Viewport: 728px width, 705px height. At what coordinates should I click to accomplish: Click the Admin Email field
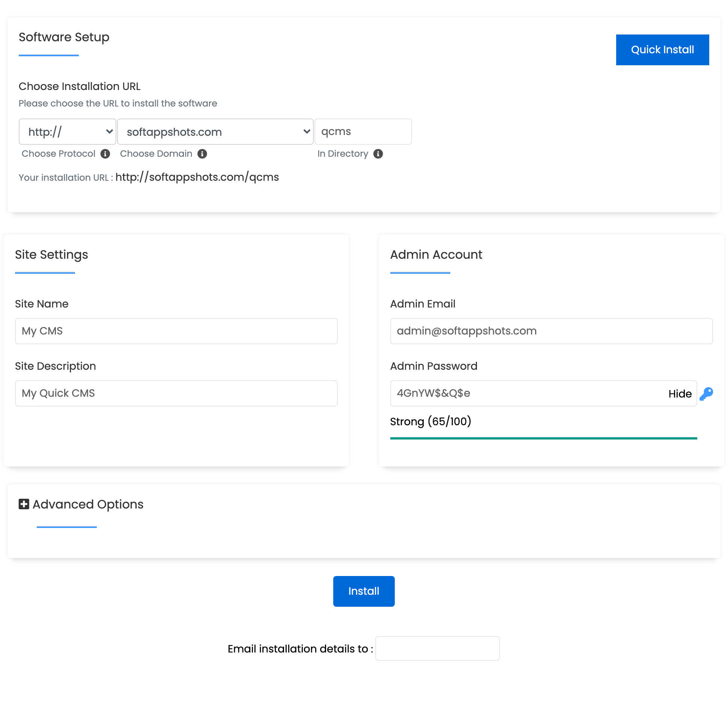coord(551,331)
